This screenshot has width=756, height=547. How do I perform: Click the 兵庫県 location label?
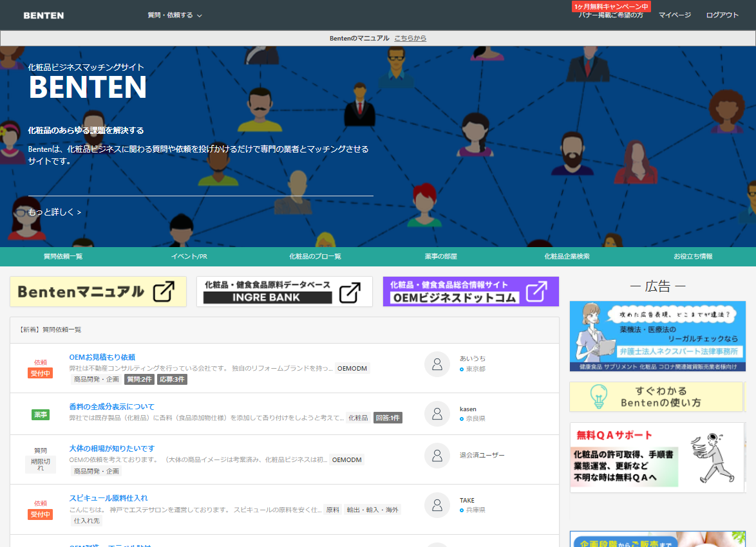(475, 510)
